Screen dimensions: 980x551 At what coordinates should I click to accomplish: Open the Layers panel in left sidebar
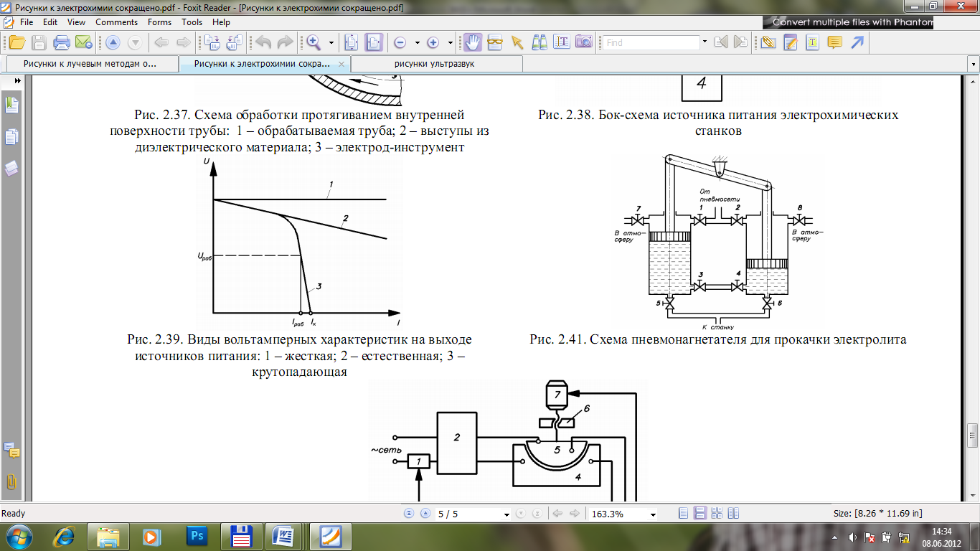[x=11, y=168]
